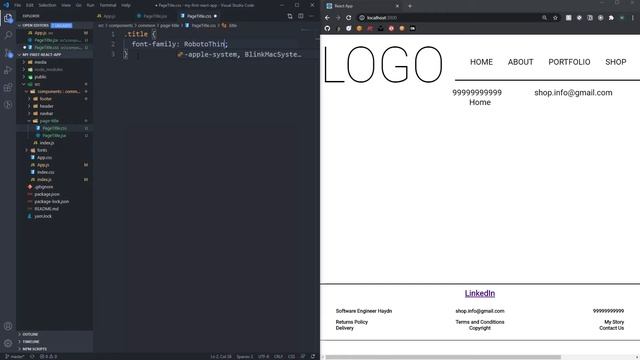Click the Split Editor icon in VS Code
The image size is (640, 360).
(x=301, y=16)
